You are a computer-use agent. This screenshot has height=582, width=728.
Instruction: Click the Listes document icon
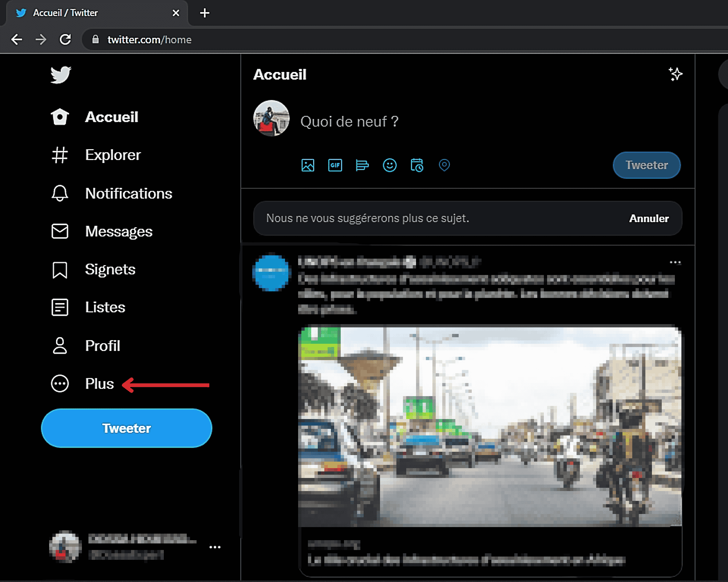(x=60, y=307)
